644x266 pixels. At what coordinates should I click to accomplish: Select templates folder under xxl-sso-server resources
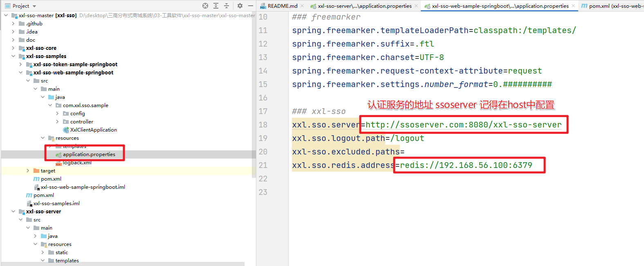(x=67, y=261)
